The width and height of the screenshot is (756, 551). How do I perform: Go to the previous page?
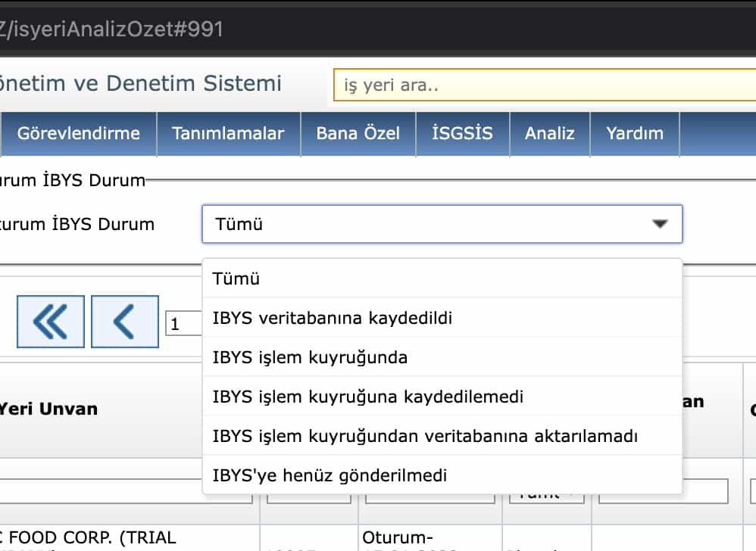click(124, 322)
